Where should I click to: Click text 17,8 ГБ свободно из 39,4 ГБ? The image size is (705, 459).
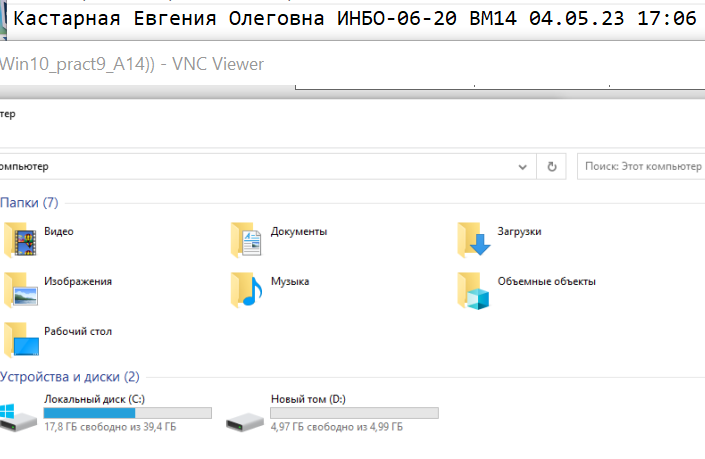110,427
